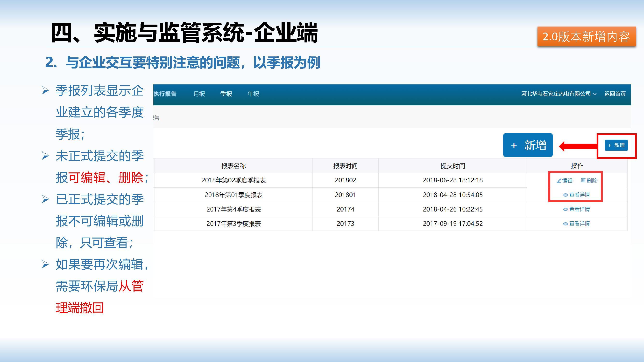Click 返回首页 link in header

pyautogui.click(x=615, y=94)
